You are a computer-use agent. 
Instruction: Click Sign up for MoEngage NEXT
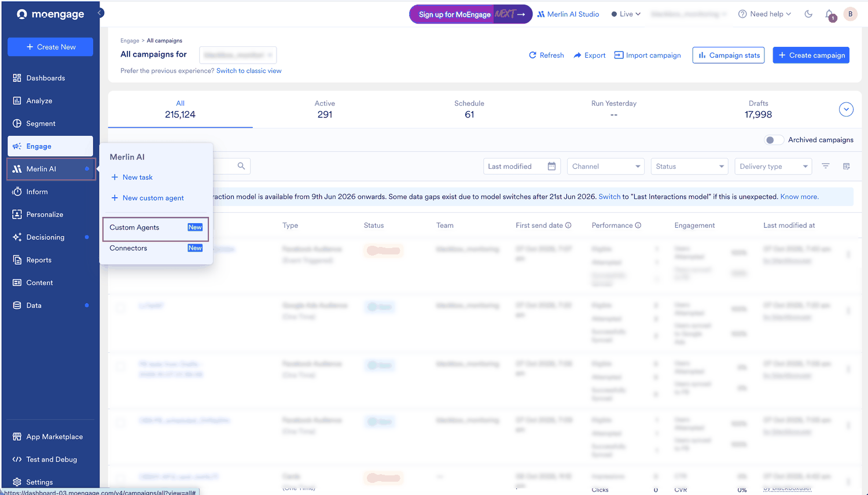click(470, 14)
